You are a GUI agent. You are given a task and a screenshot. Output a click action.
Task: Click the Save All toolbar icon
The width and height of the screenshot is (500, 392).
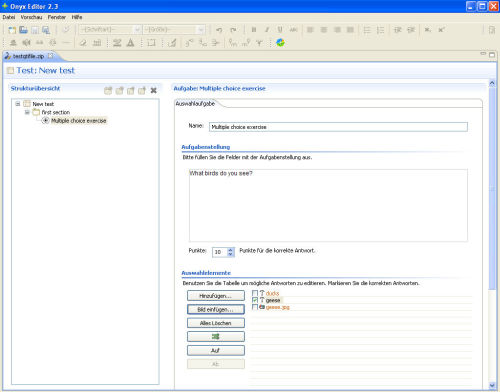coord(46,30)
